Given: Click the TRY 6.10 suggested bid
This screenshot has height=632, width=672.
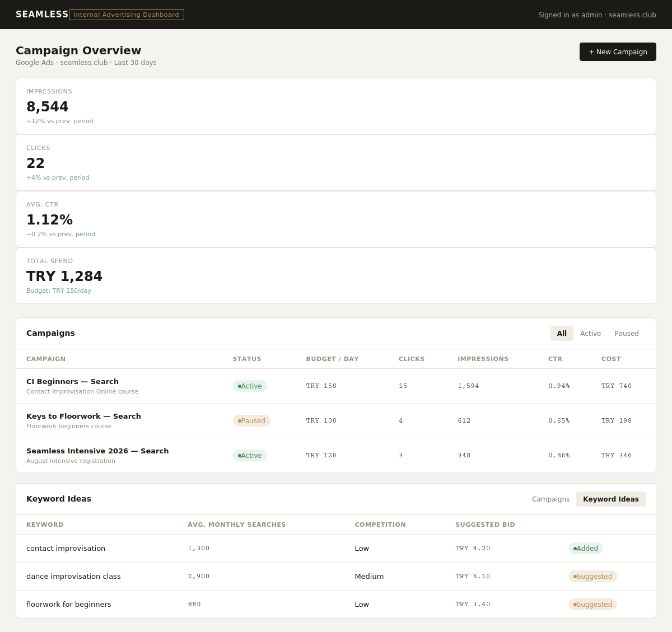Looking at the screenshot, I should 473,577.
